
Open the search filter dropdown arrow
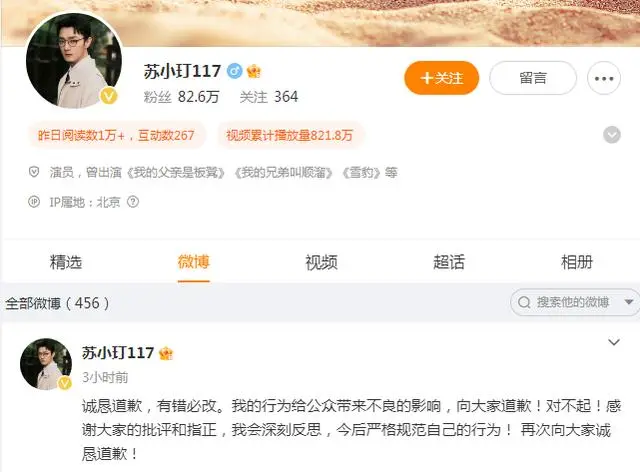(629, 302)
